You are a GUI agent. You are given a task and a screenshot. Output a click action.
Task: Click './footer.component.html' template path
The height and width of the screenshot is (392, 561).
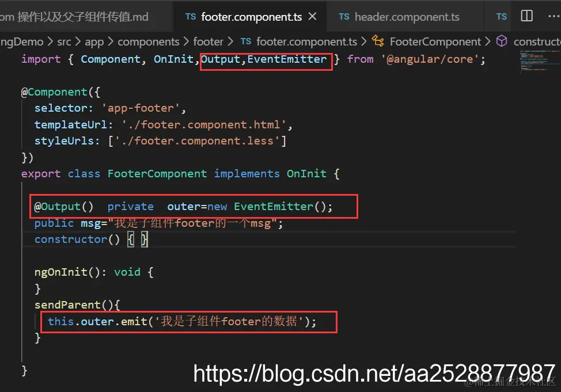pyautogui.click(x=203, y=124)
